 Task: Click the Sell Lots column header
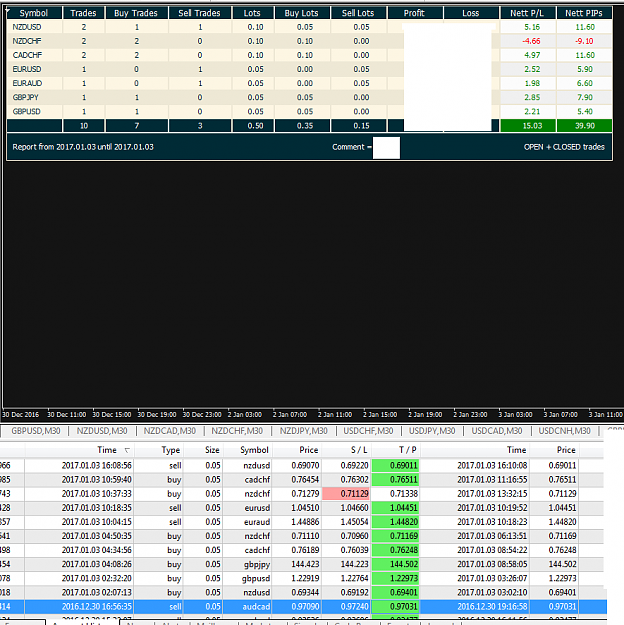[x=358, y=13]
